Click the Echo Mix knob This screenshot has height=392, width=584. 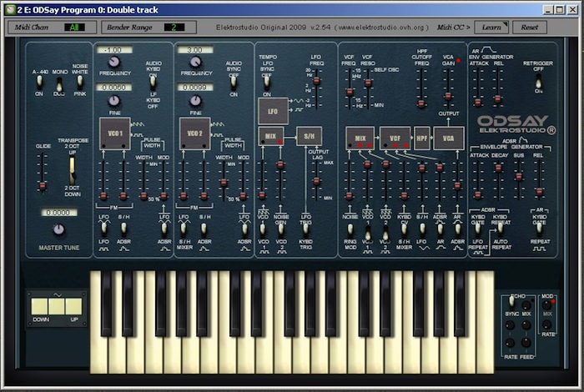click(x=526, y=305)
